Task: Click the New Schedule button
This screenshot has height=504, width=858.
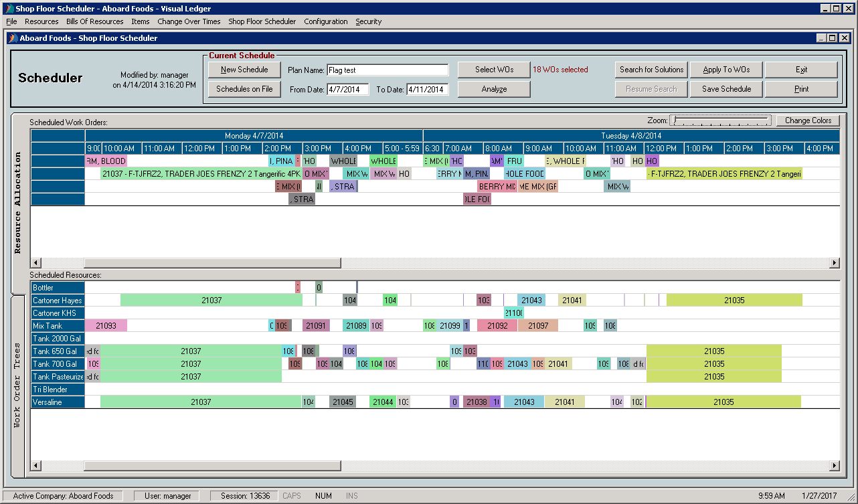Action: [x=244, y=70]
